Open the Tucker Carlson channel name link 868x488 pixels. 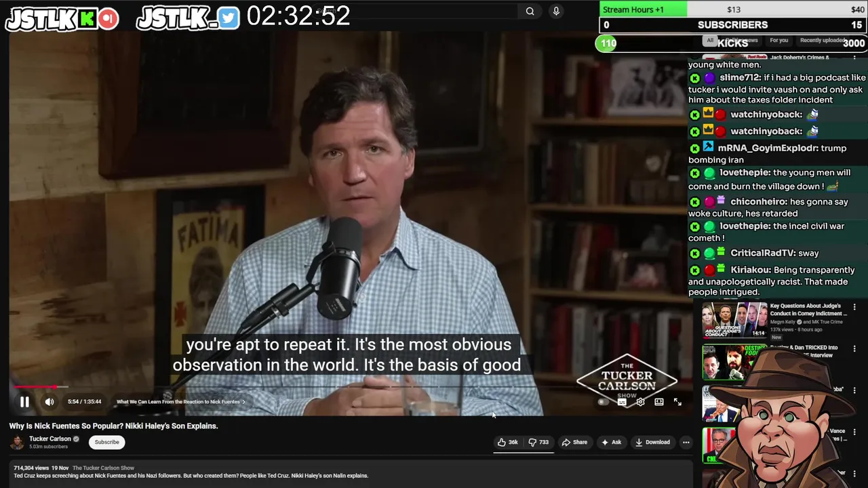click(x=50, y=439)
